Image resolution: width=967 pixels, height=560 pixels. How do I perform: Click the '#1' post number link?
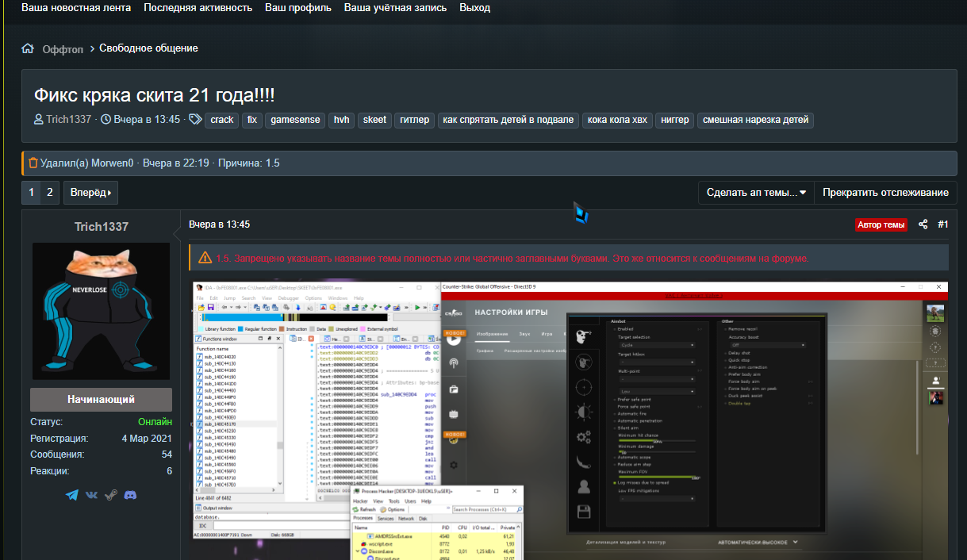coord(942,224)
